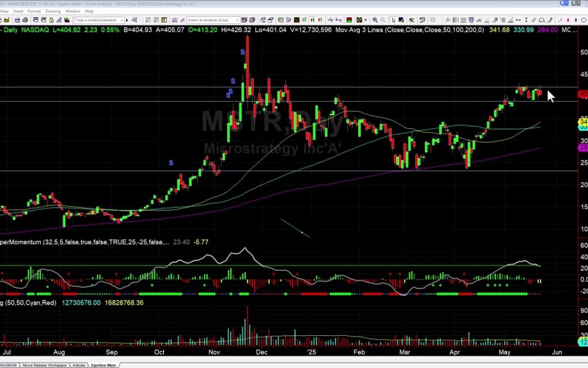The width and height of the screenshot is (588, 368).
Task: Click the yellow -5.77 momentum value
Action: (201, 242)
